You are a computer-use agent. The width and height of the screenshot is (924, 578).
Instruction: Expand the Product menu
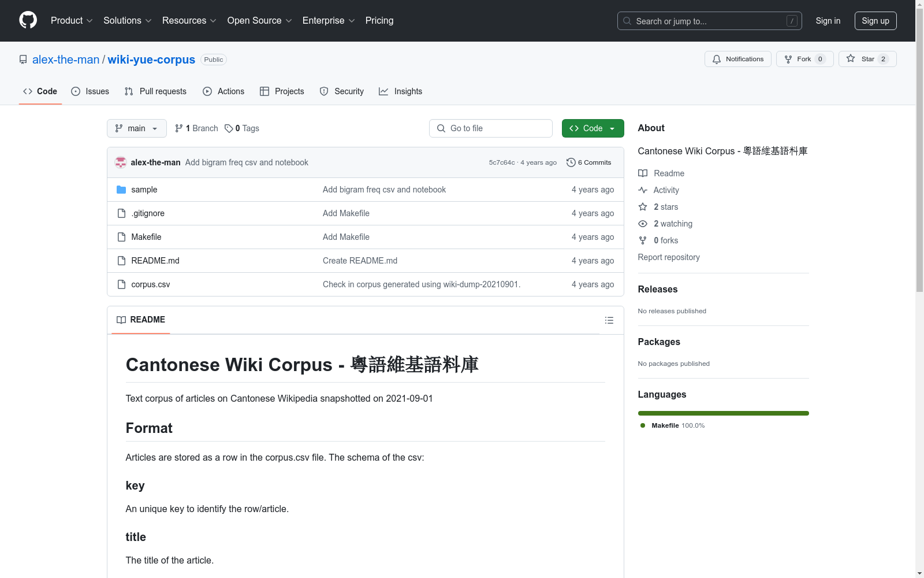[72, 20]
